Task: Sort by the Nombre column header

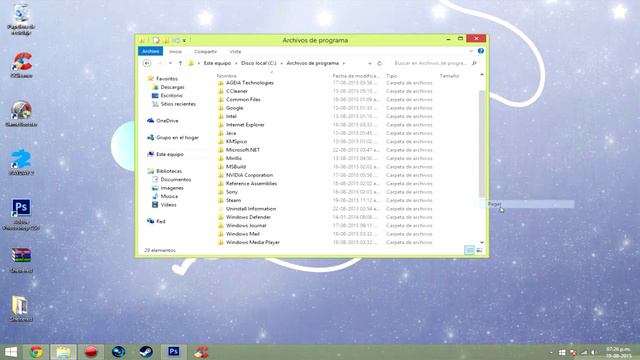Action: pos(227,76)
